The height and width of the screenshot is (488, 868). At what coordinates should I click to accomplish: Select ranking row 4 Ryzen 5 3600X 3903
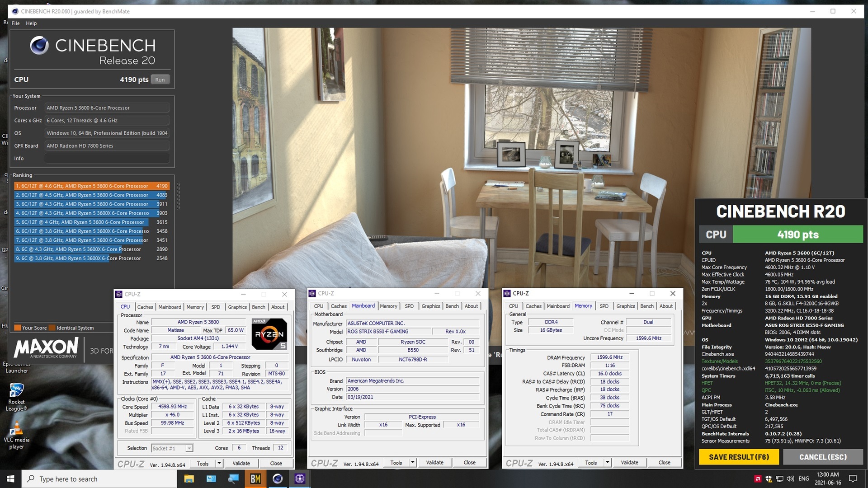coord(92,213)
